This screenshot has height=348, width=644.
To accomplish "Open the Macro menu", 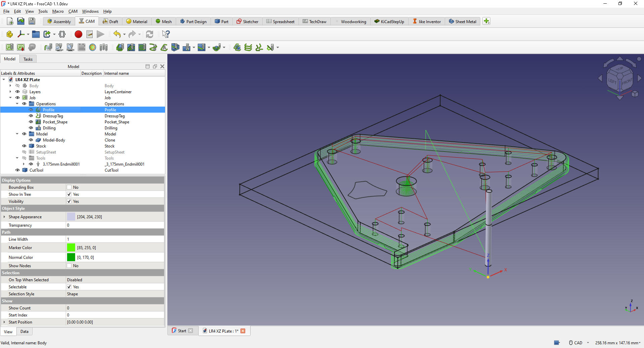I will click(x=58, y=11).
